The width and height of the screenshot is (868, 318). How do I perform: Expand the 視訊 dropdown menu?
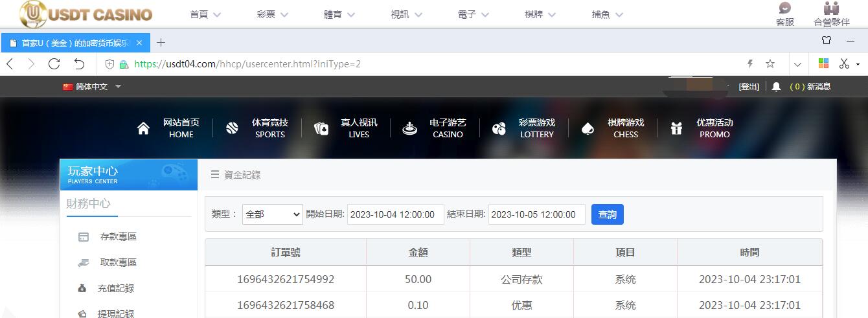(x=407, y=14)
